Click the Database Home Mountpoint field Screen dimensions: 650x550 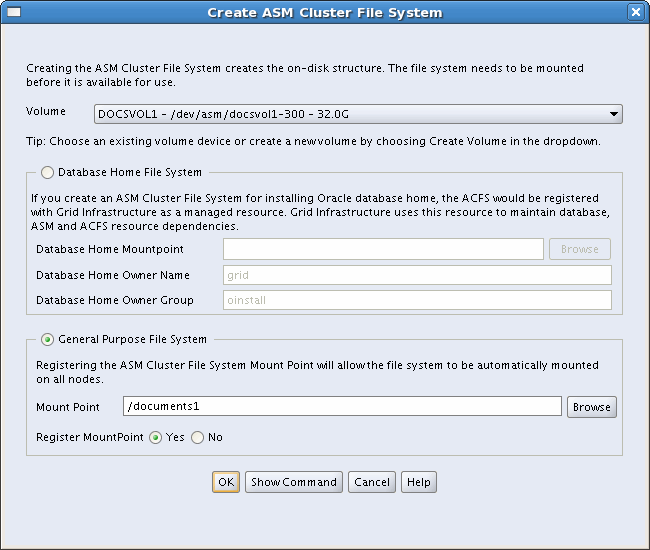point(383,249)
